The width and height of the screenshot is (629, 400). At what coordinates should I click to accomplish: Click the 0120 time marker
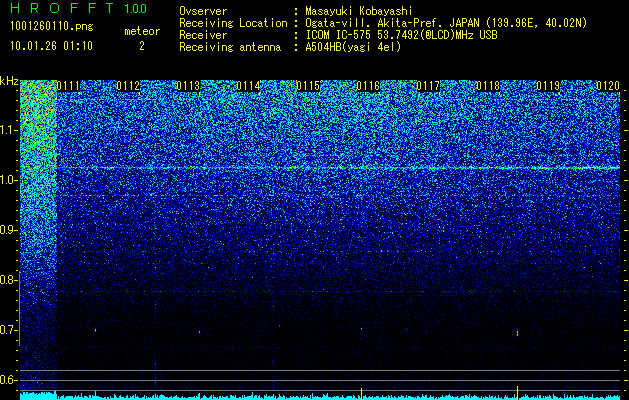point(608,86)
